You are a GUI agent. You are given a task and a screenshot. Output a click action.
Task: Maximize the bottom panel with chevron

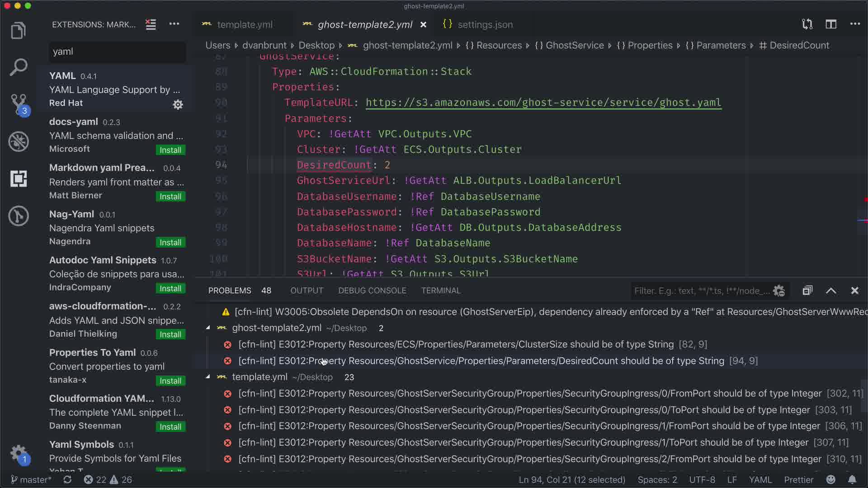coord(831,291)
